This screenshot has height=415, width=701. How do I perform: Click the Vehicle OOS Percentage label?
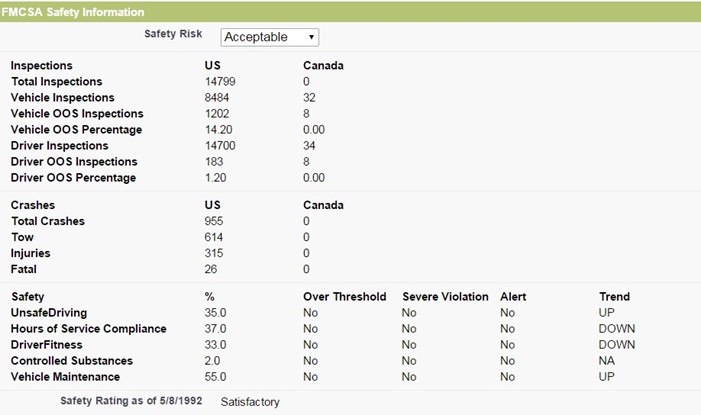click(76, 130)
